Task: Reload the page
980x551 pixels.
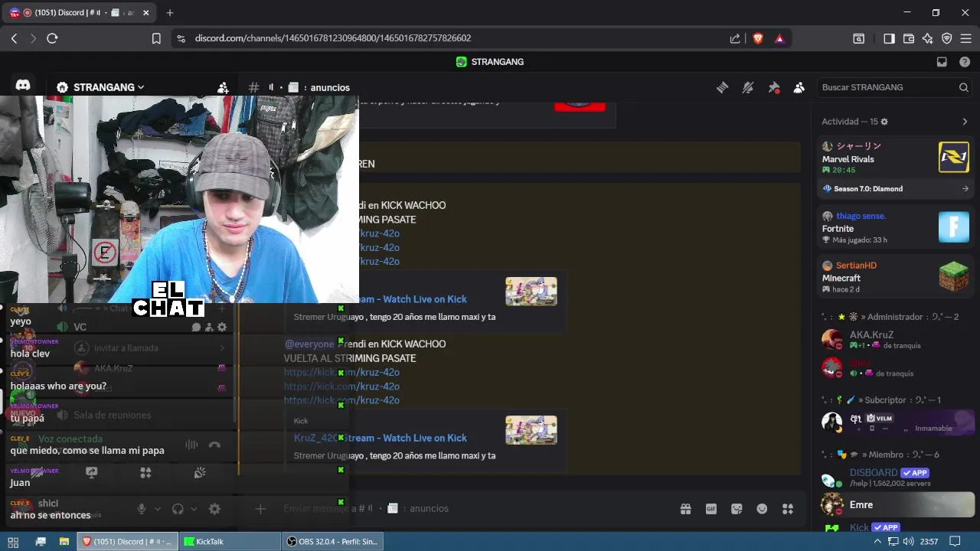Action: point(52,38)
